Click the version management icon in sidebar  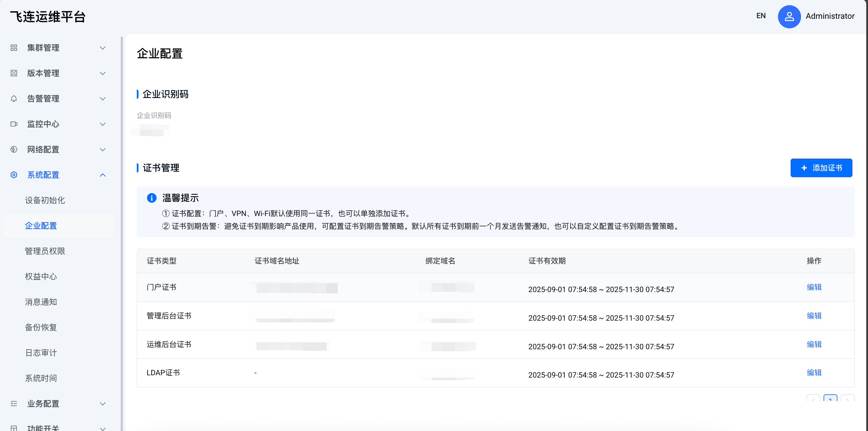point(14,73)
